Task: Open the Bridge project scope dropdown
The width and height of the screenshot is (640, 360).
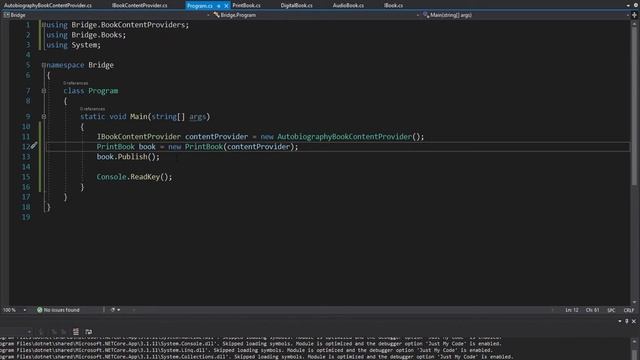Action: (x=106, y=15)
